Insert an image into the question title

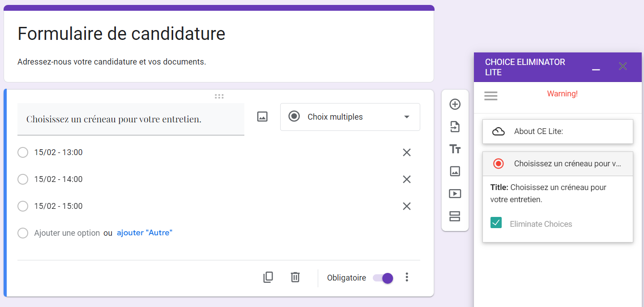262,117
